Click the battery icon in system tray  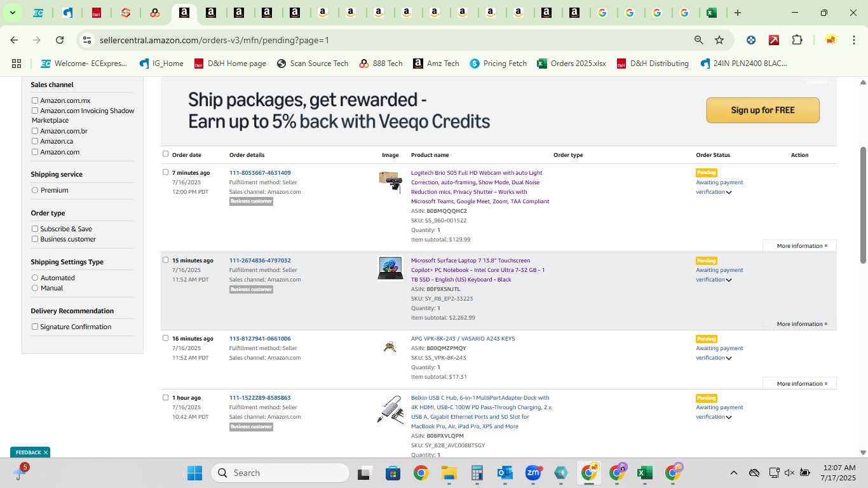pos(805,473)
